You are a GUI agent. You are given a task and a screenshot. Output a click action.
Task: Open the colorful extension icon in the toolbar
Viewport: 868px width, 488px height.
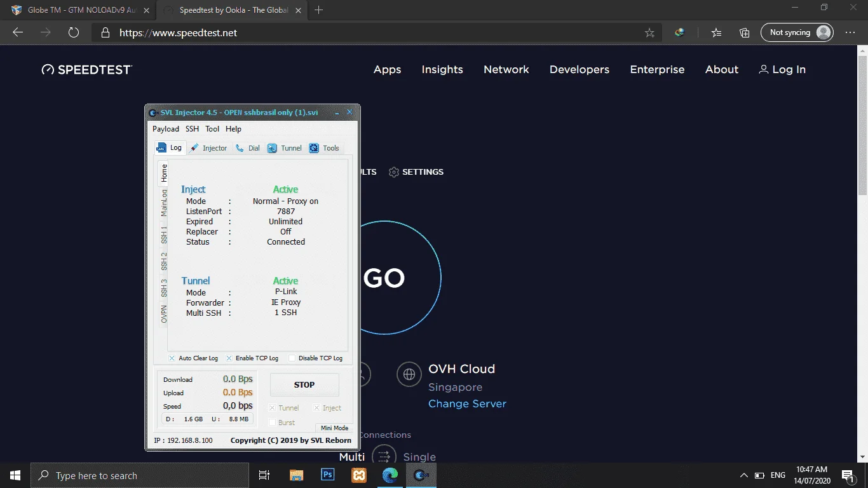[x=679, y=32]
